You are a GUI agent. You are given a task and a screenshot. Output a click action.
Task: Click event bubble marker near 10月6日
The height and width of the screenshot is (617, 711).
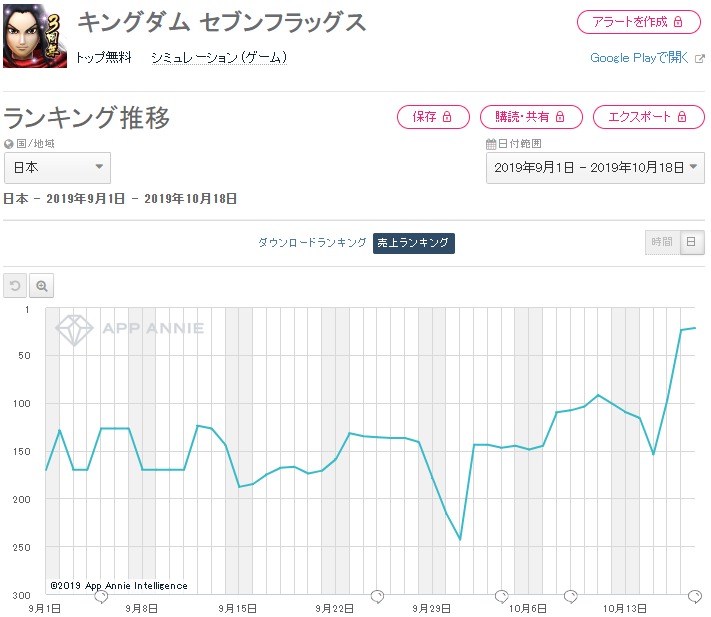(x=502, y=596)
